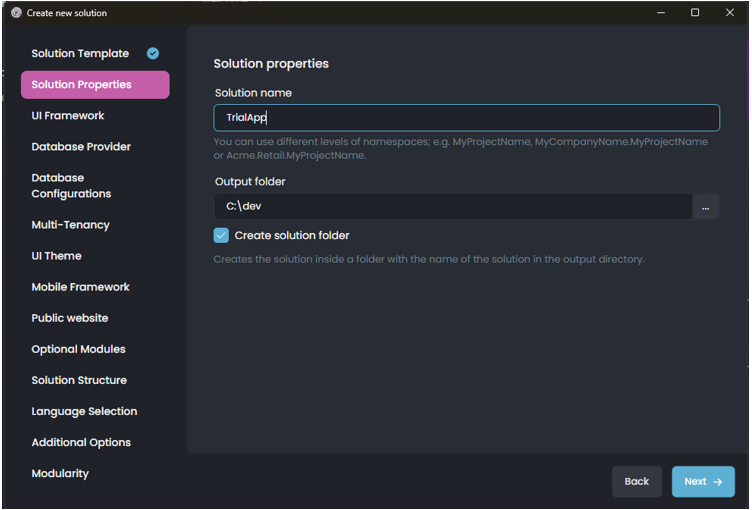Select the Solution Properties step
This screenshot has height=510, width=752.
[82, 85]
